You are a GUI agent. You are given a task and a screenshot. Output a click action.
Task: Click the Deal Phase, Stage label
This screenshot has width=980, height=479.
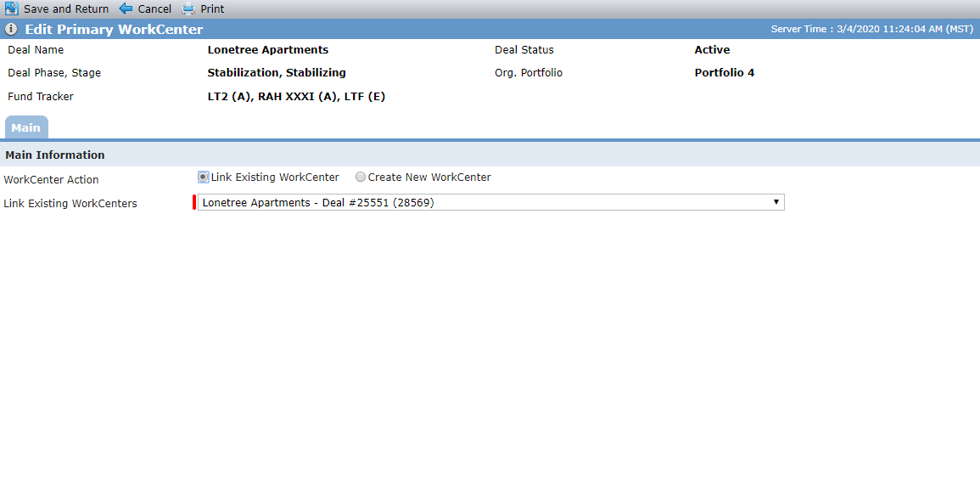pos(54,72)
